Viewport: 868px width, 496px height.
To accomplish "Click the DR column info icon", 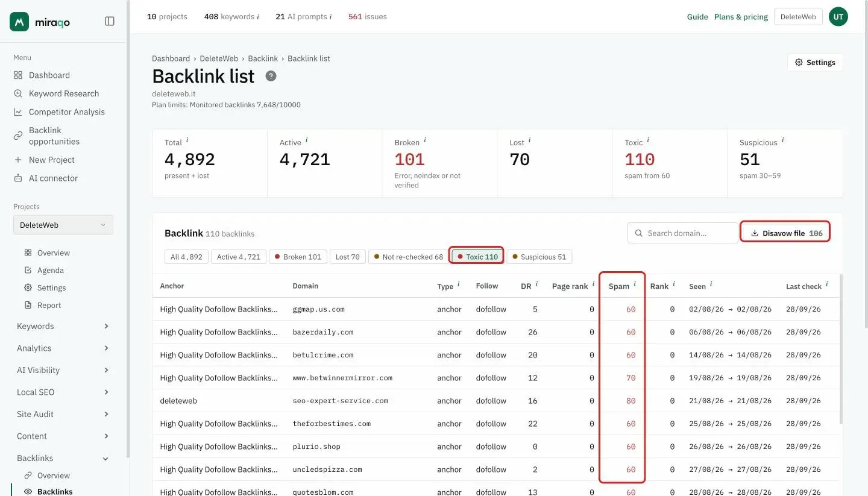I will pos(536,284).
